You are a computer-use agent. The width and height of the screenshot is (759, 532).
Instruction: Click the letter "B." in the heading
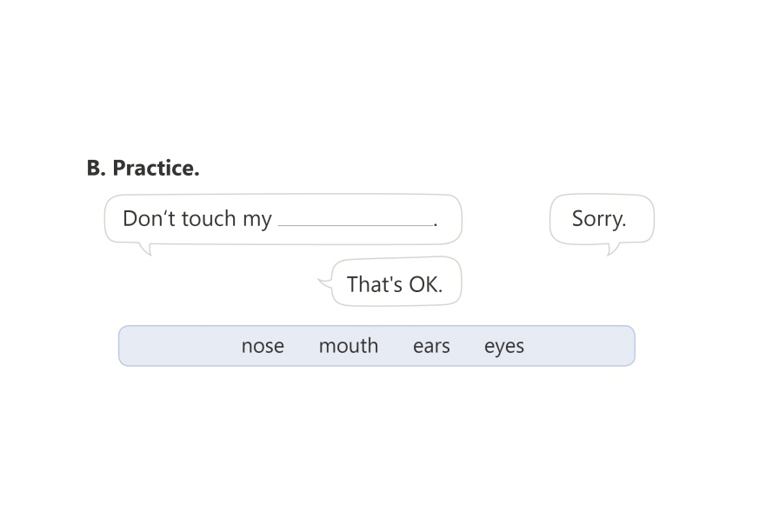(96, 169)
